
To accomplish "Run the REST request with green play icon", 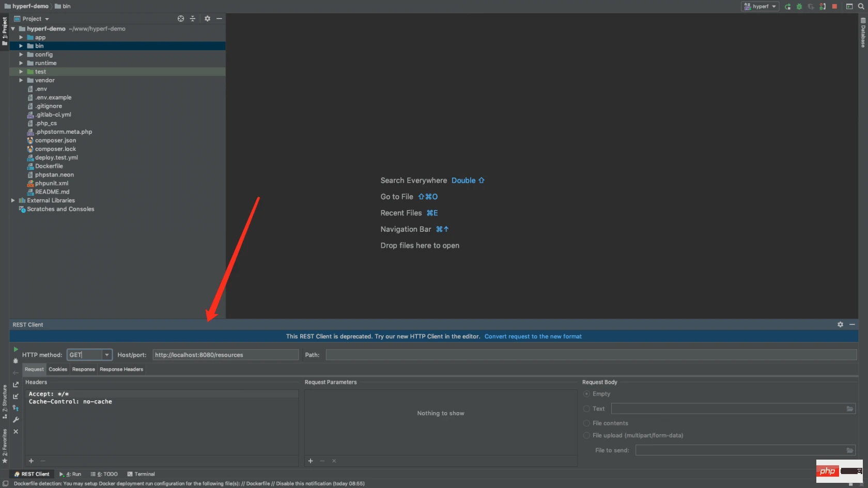I will pos(16,350).
